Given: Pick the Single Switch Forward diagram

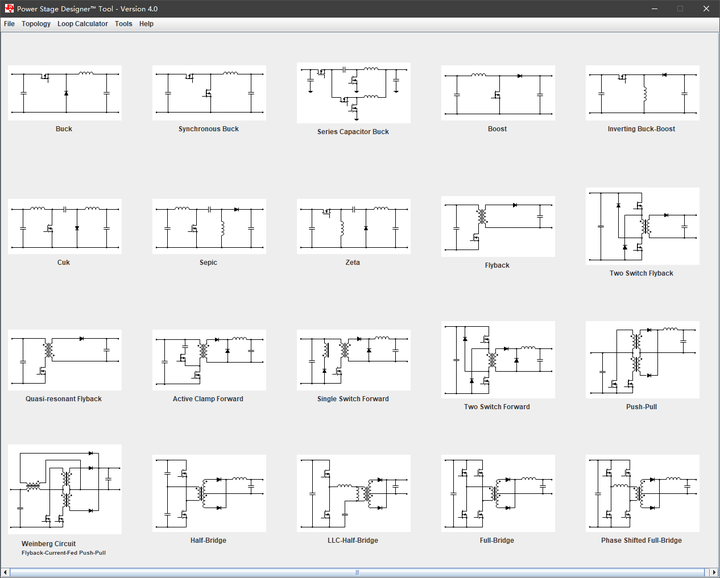Looking at the screenshot, I should [354, 360].
